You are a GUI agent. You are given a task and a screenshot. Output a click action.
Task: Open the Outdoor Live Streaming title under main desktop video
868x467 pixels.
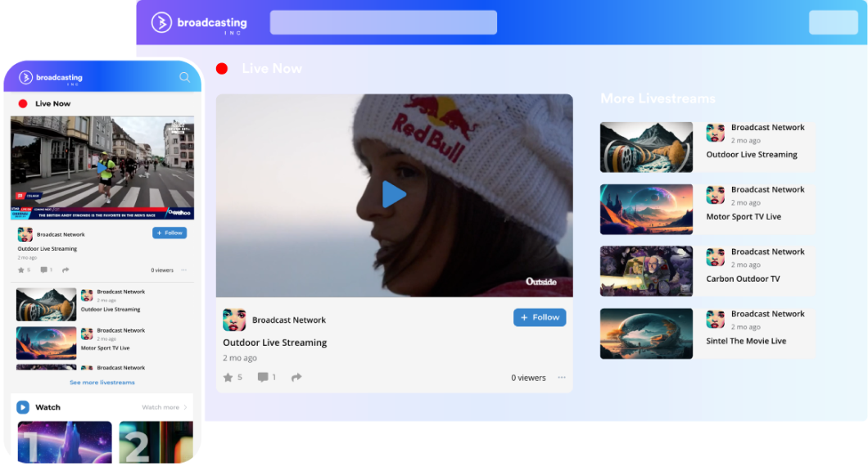click(x=274, y=342)
